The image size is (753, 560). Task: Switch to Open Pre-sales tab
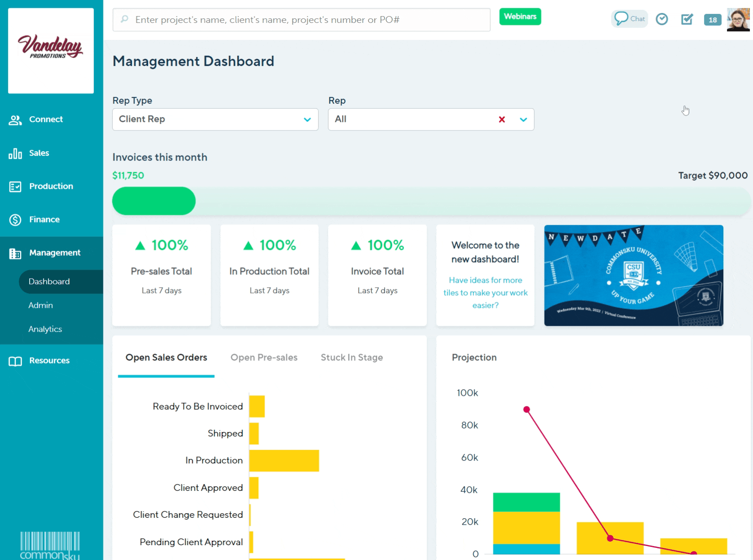coord(264,358)
